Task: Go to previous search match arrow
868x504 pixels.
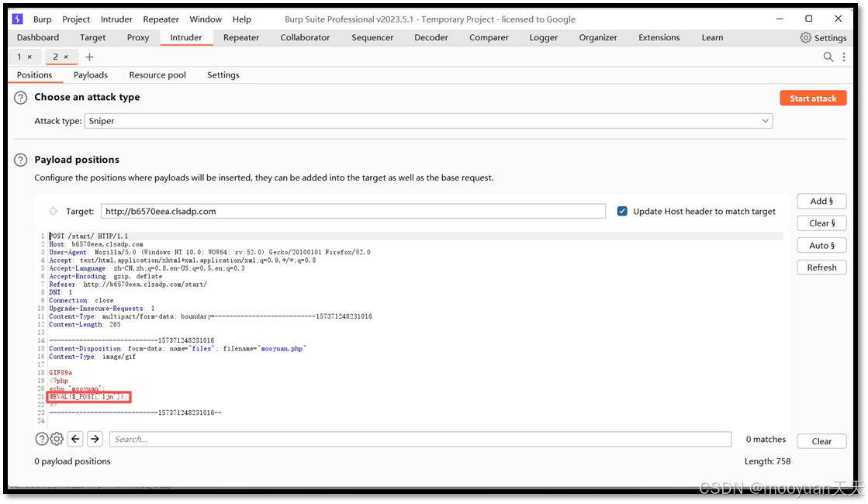Action: (x=76, y=440)
